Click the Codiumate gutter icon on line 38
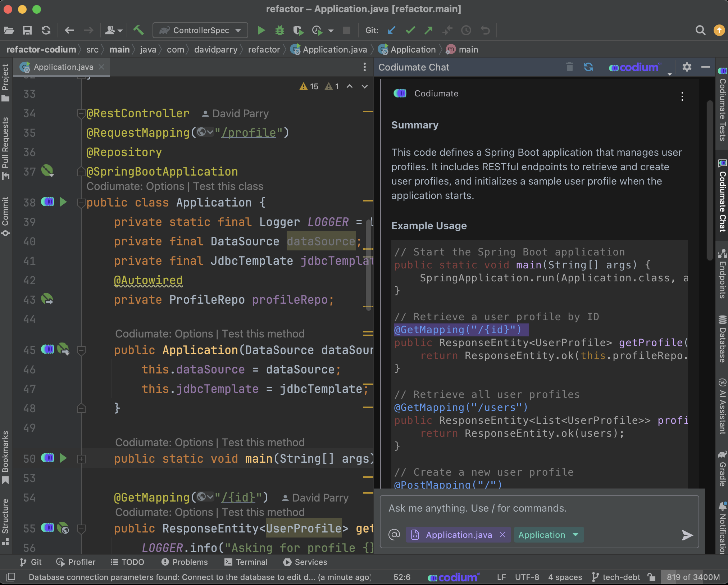 [47, 202]
